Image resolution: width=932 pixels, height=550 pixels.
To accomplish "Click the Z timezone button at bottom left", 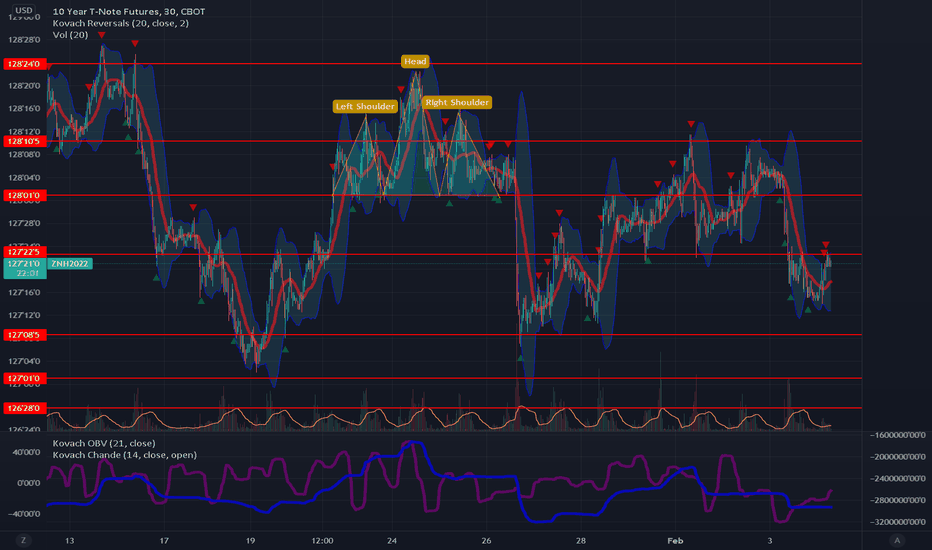I will tap(24, 540).
